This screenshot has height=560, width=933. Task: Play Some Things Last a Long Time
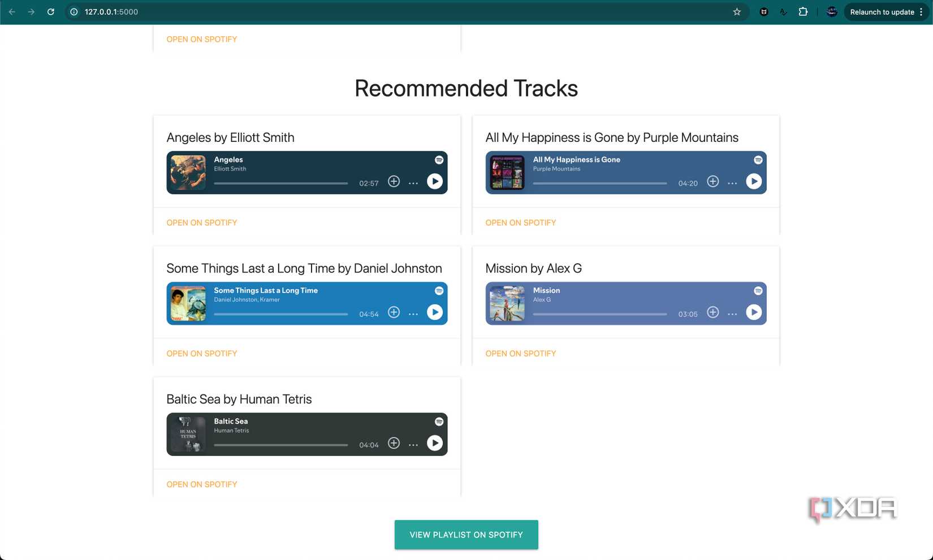pos(434,312)
